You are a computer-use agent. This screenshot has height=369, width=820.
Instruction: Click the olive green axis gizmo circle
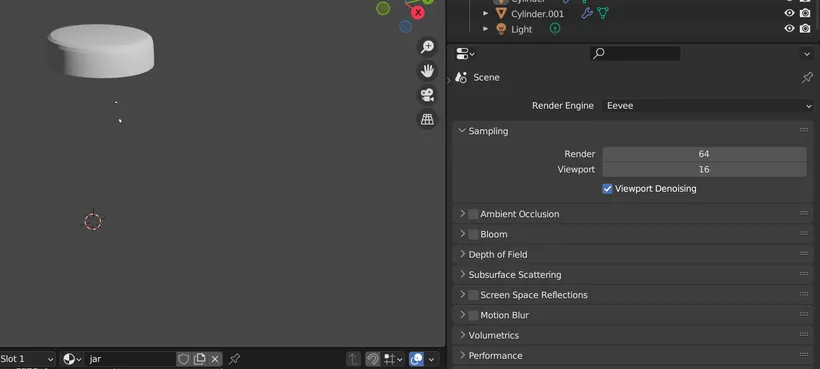pyautogui.click(x=383, y=8)
